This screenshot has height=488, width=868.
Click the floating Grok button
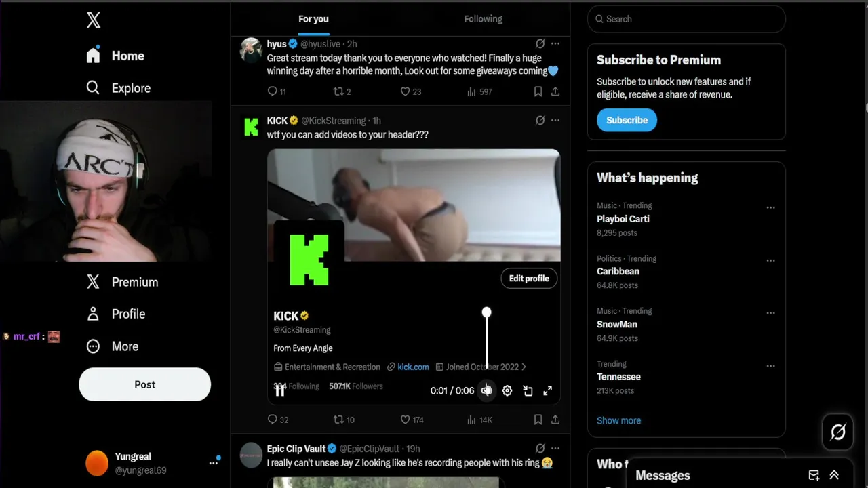point(838,432)
